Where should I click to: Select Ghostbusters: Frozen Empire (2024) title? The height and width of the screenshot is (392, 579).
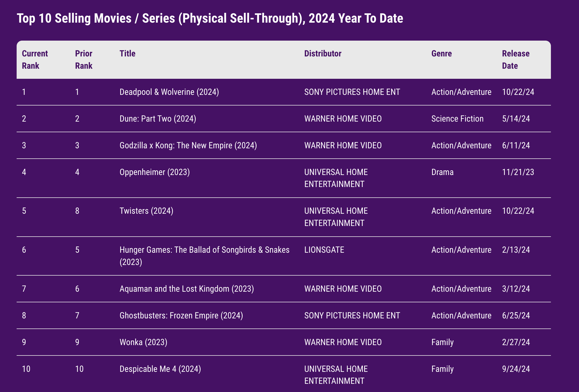click(x=181, y=316)
